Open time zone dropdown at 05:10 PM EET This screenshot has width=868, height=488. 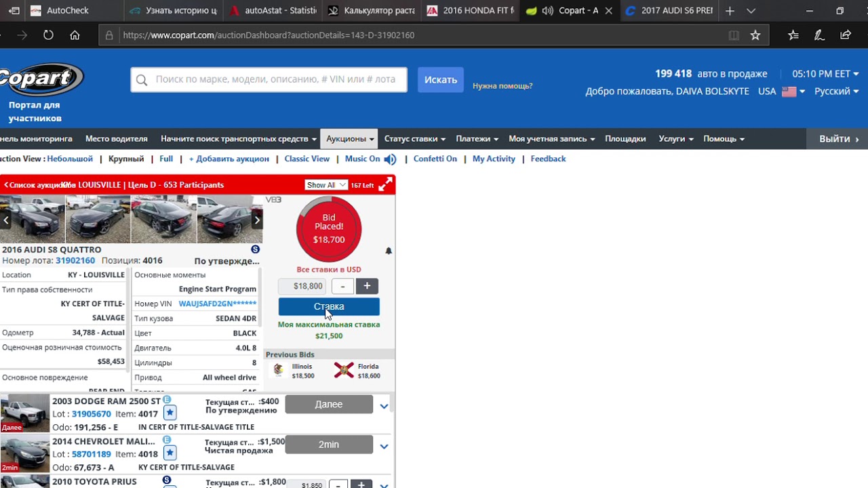click(x=825, y=74)
